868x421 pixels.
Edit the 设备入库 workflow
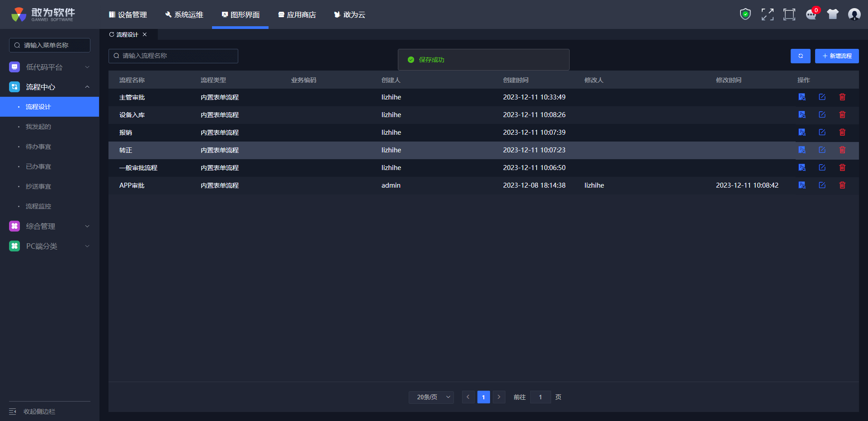(822, 115)
